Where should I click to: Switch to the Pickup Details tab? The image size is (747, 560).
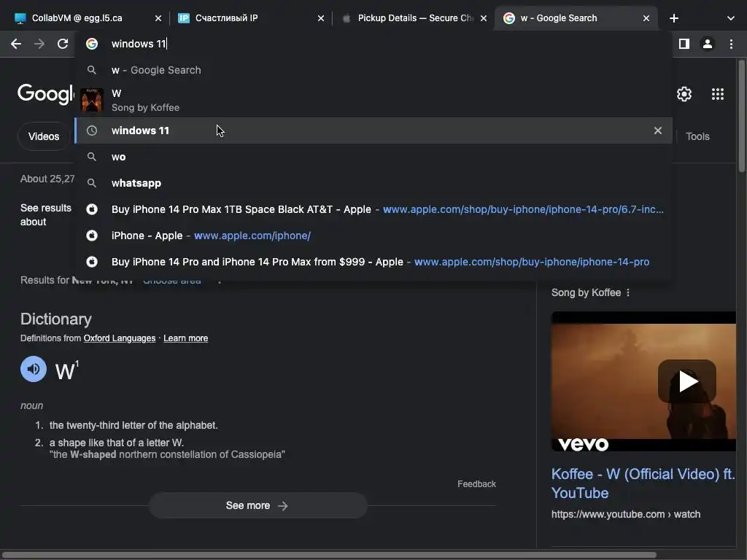pos(414,18)
